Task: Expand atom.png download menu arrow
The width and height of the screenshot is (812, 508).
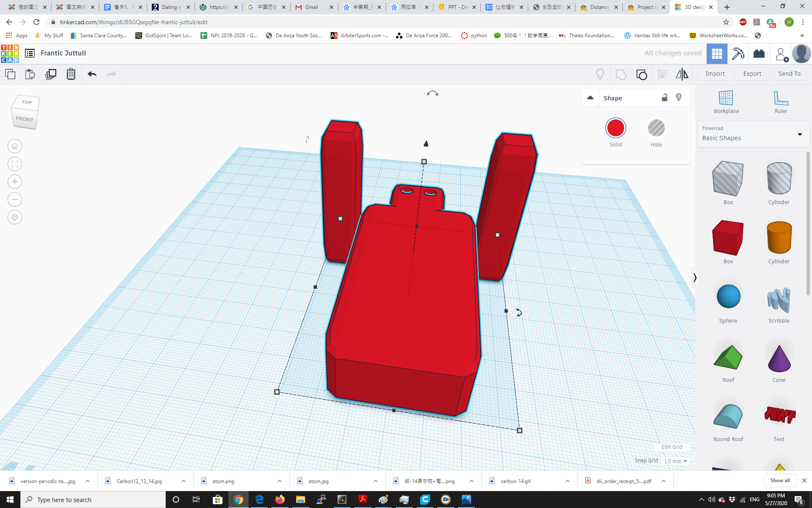Action: pos(280,481)
